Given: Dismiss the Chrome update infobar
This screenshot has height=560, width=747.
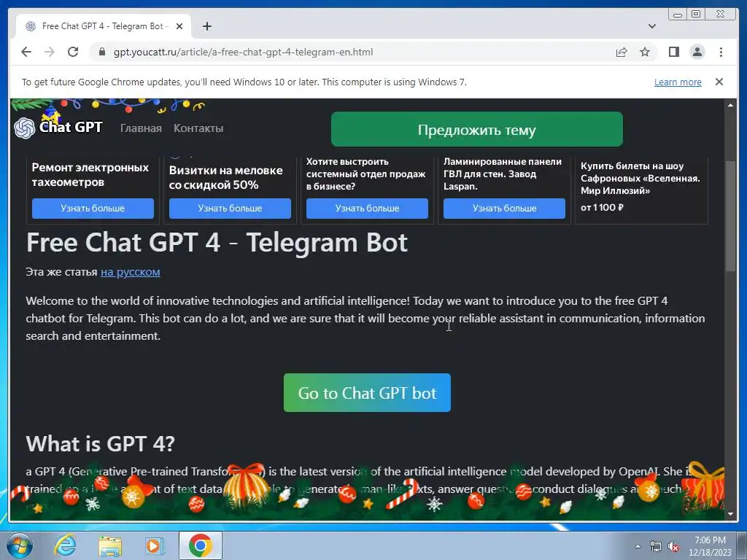Looking at the screenshot, I should click(x=719, y=82).
